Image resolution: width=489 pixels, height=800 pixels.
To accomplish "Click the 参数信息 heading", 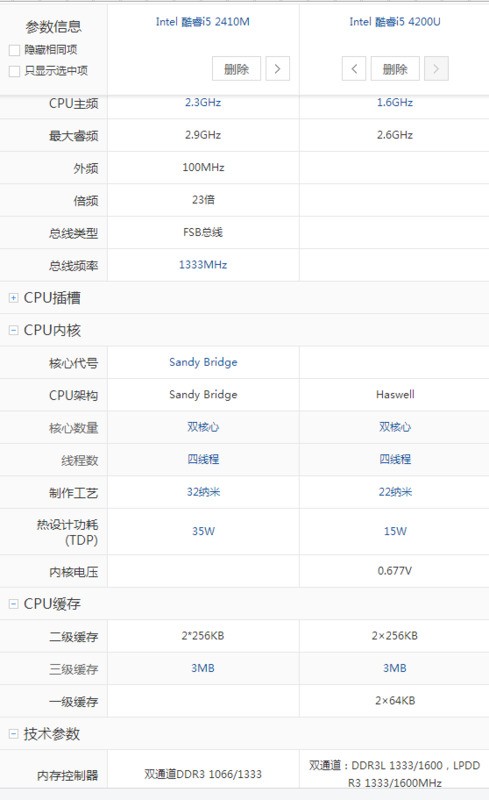I will coord(54,27).
